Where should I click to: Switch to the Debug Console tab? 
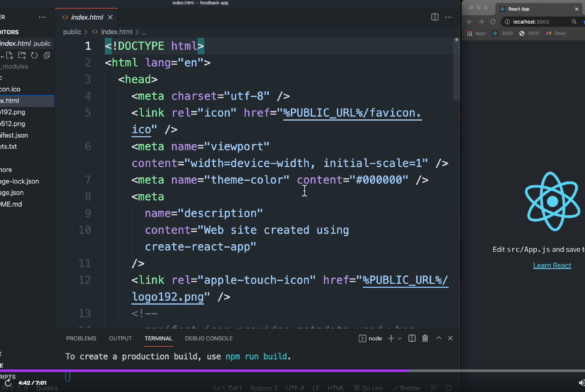[x=209, y=339]
